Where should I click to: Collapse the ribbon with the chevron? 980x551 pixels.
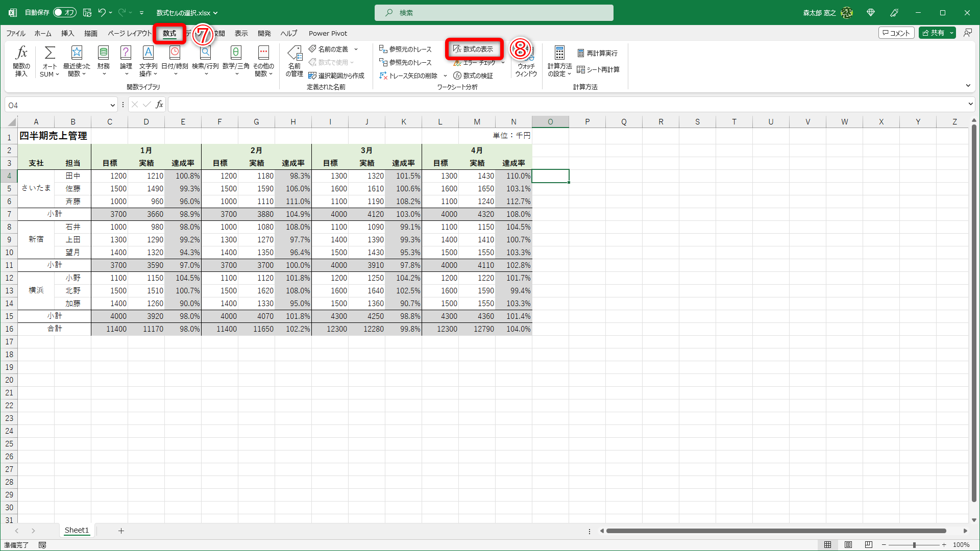(x=968, y=86)
